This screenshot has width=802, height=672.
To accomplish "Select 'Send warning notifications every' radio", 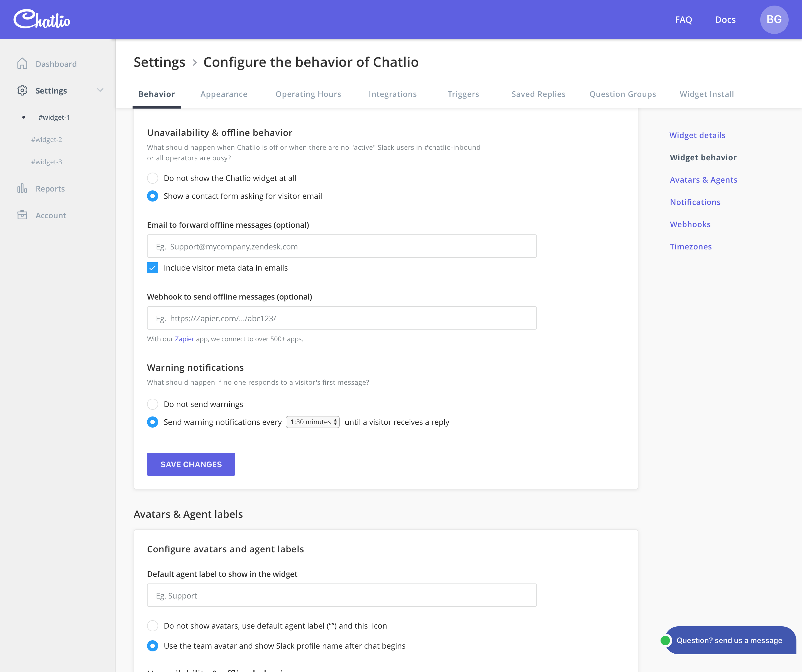I will (x=152, y=422).
